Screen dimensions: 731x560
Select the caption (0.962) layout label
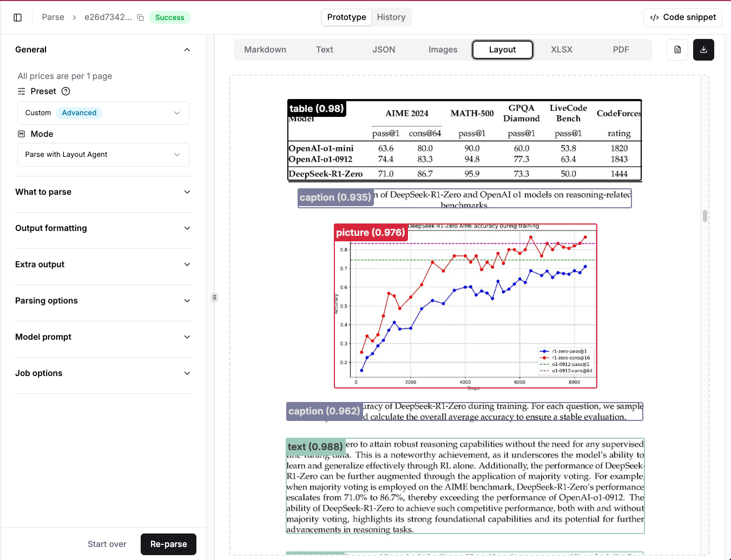[x=324, y=411]
